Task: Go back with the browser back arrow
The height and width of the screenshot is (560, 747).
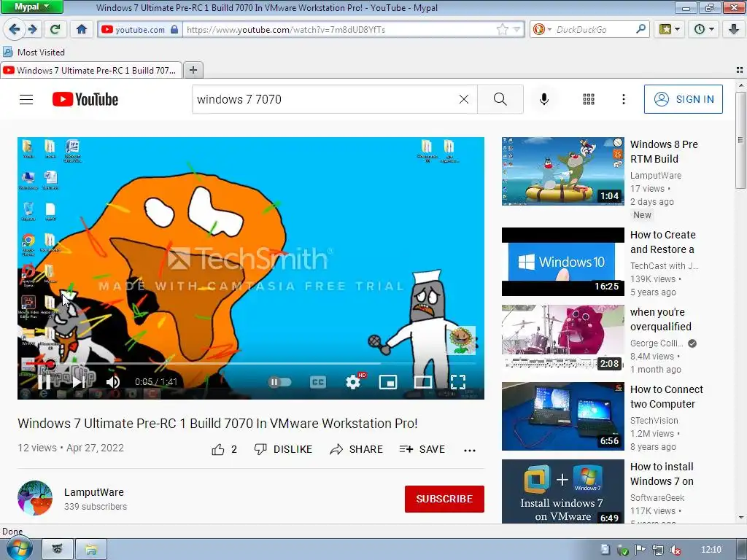Action: pyautogui.click(x=14, y=29)
